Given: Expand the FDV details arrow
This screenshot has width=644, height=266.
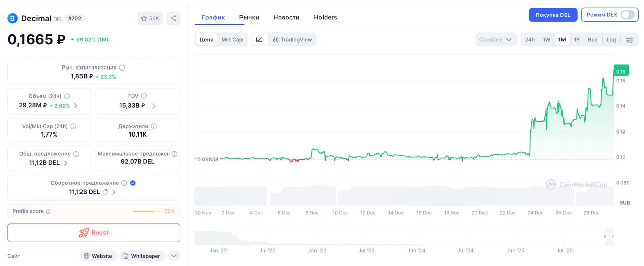Looking at the screenshot, I should tap(153, 106).
